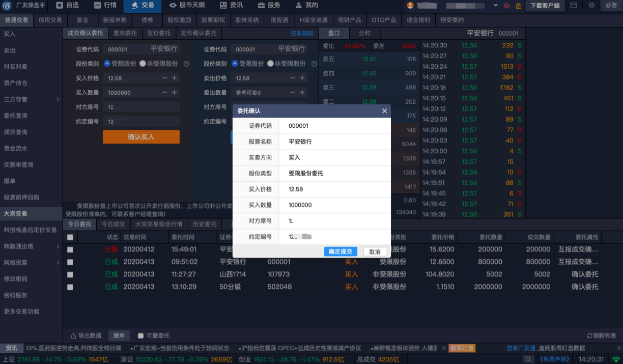The height and width of the screenshot is (364, 623).
Task: Click the help icon beside sell-side 非受限股份
Action: point(314,64)
